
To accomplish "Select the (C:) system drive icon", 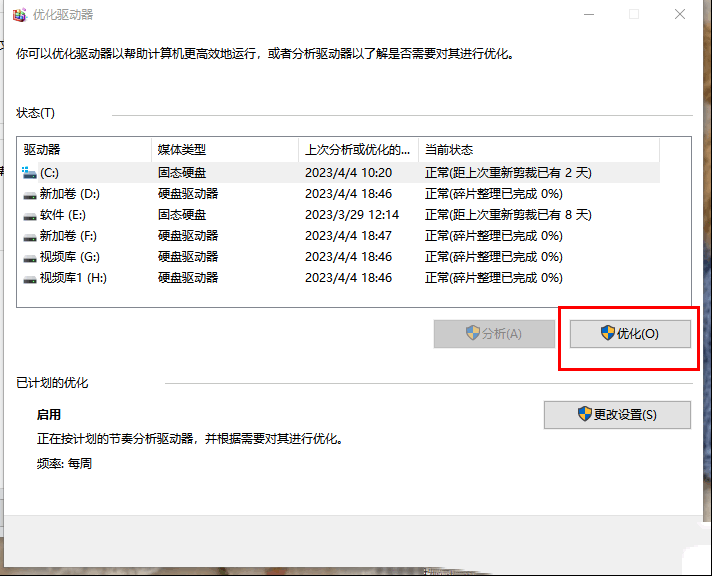I will coord(30,173).
